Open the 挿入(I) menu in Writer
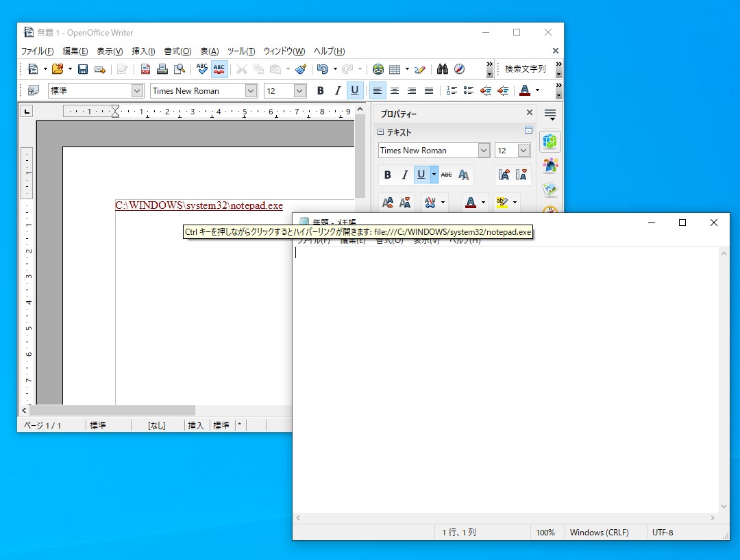The height and width of the screenshot is (560, 740). point(143,51)
